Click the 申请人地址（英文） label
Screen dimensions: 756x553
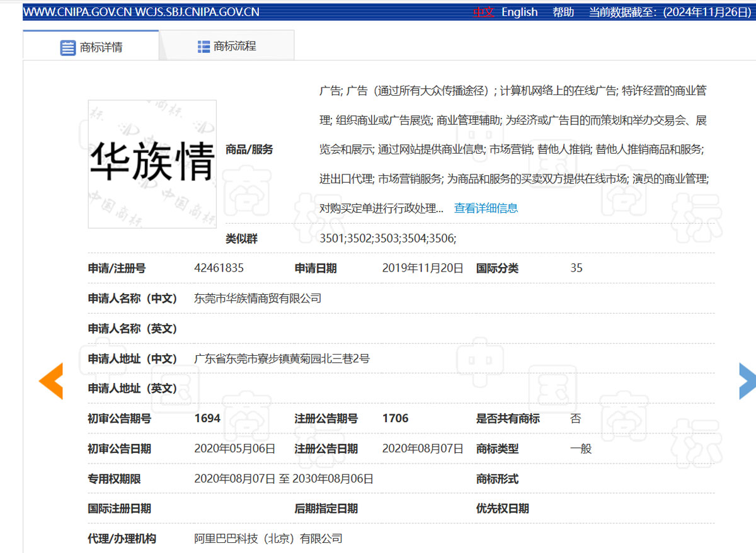[133, 389]
